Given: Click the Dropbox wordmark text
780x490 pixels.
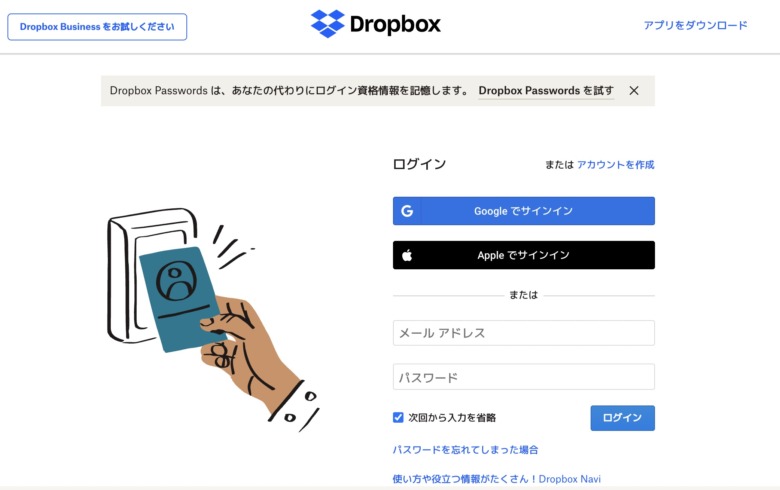Looking at the screenshot, I should click(x=395, y=24).
